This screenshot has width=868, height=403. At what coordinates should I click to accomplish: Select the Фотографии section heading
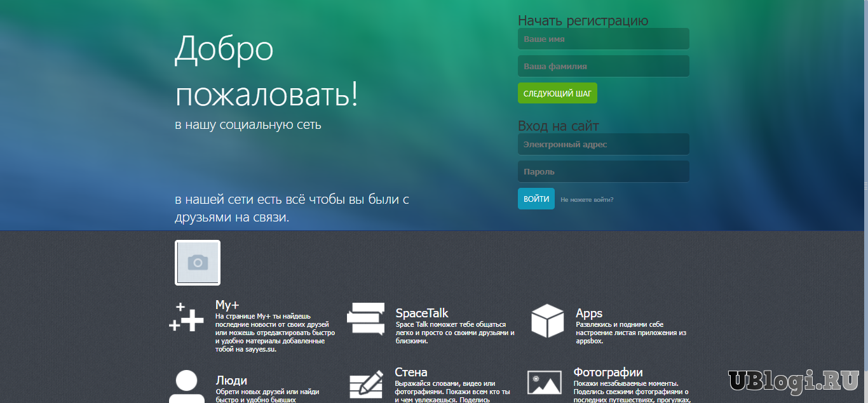tap(607, 373)
